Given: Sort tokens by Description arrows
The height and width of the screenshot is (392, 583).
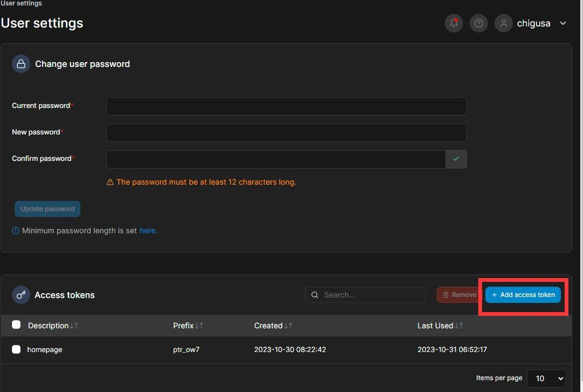Looking at the screenshot, I should tap(74, 326).
